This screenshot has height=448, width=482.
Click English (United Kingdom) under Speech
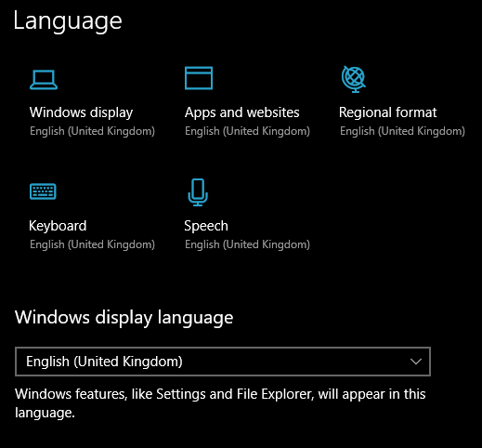coord(247,244)
